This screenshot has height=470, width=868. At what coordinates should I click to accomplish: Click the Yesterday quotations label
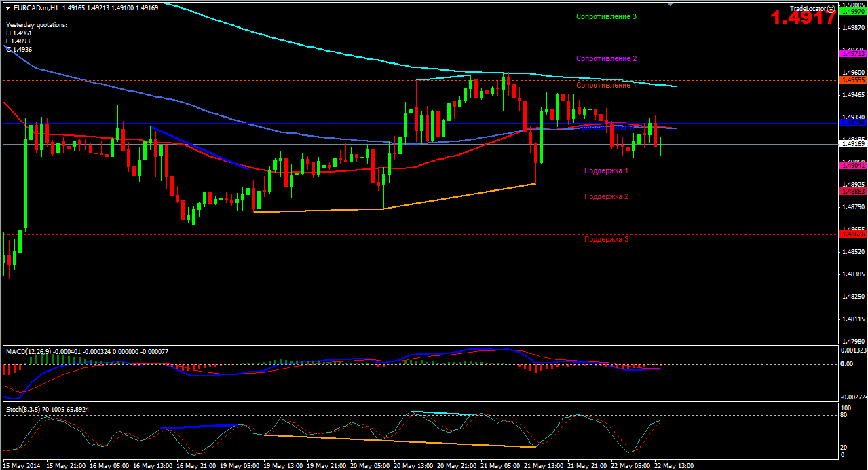point(37,24)
